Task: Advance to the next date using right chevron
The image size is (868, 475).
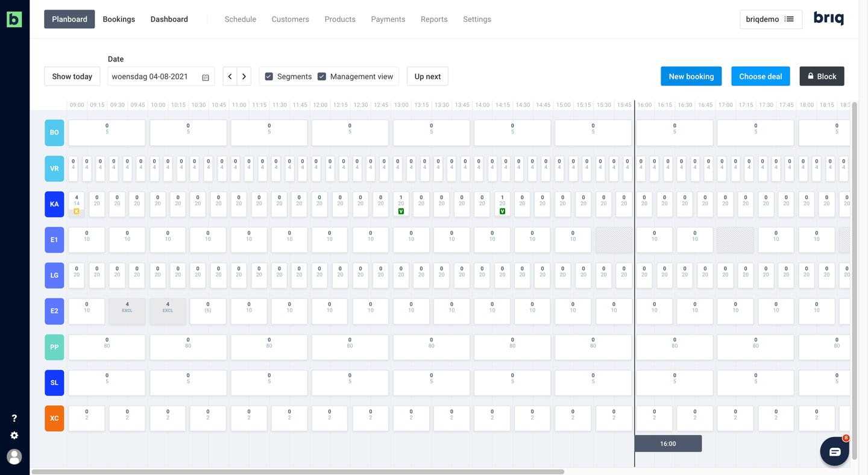Action: click(x=244, y=76)
